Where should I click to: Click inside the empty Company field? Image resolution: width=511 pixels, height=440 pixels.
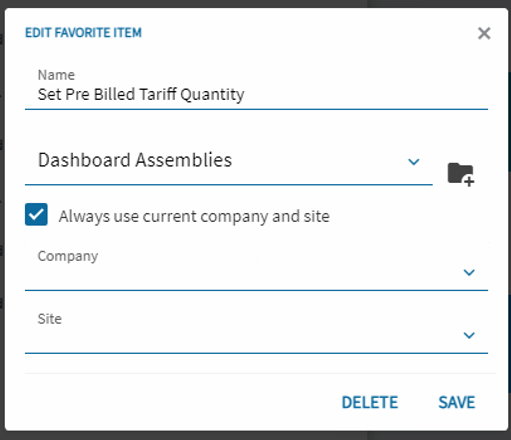(x=256, y=268)
